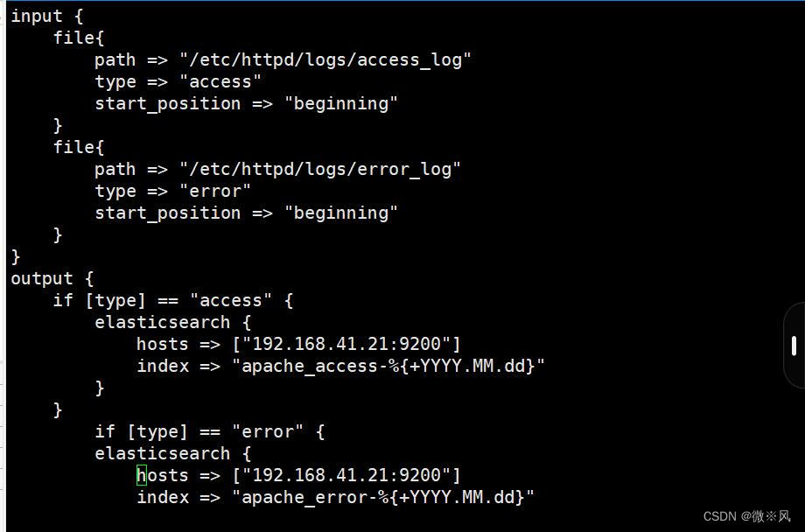Click the first elasticsearch block keyword
Image resolution: width=805 pixels, height=532 pixels.
163,322
